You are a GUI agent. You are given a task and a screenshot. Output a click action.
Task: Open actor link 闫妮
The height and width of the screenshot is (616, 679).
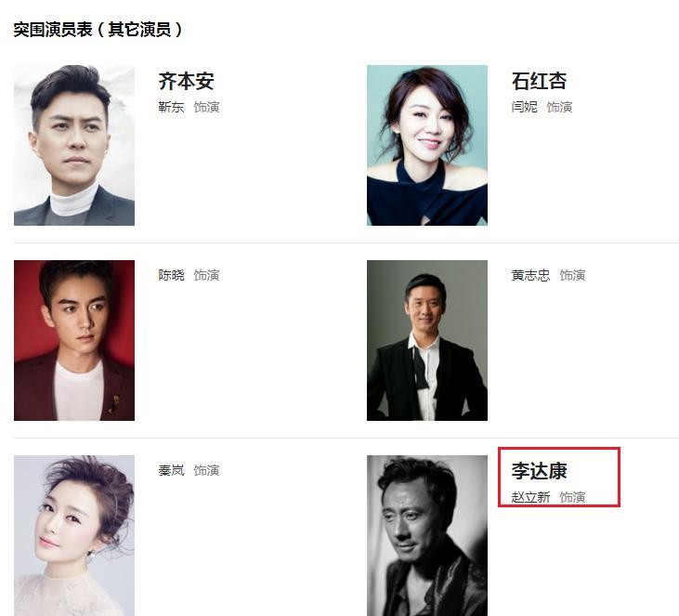click(x=524, y=107)
